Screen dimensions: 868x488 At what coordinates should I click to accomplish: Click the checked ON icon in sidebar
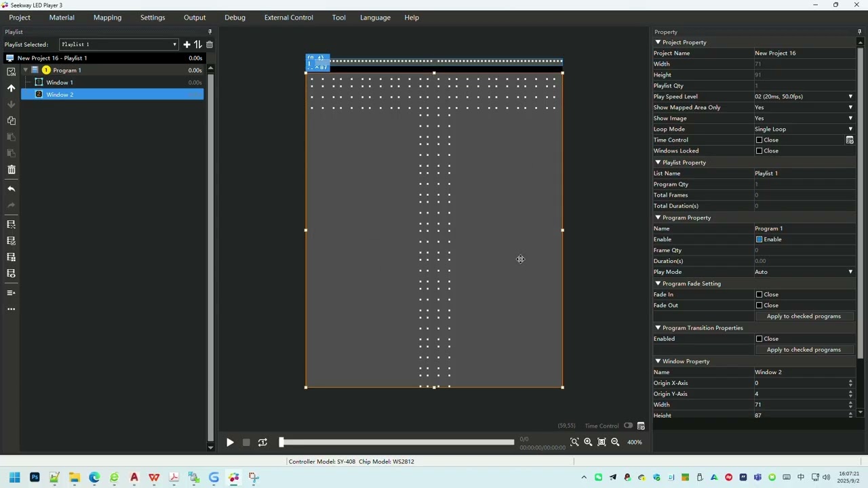coord(11,72)
